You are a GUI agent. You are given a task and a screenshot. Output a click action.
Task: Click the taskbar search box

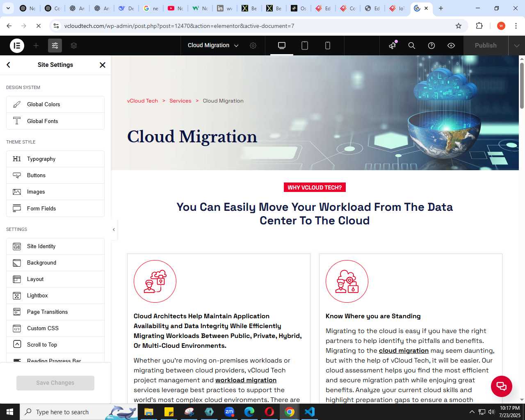point(79,412)
